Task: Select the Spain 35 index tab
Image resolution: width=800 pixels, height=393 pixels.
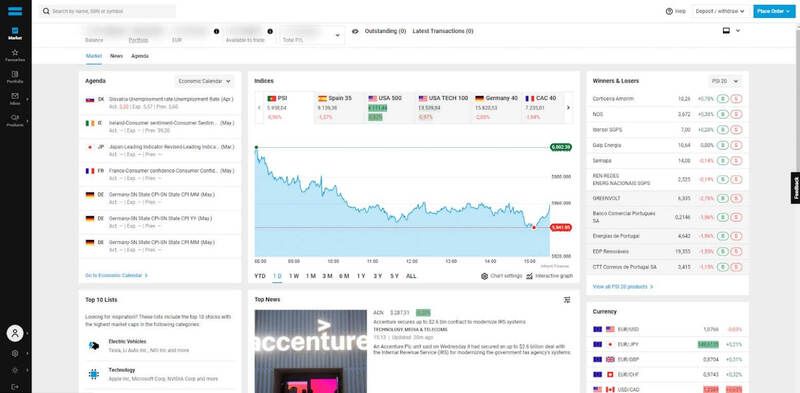Action: point(339,107)
